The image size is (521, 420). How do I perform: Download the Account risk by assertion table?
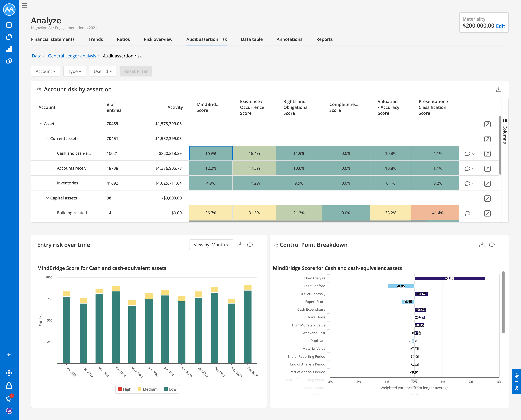point(499,89)
